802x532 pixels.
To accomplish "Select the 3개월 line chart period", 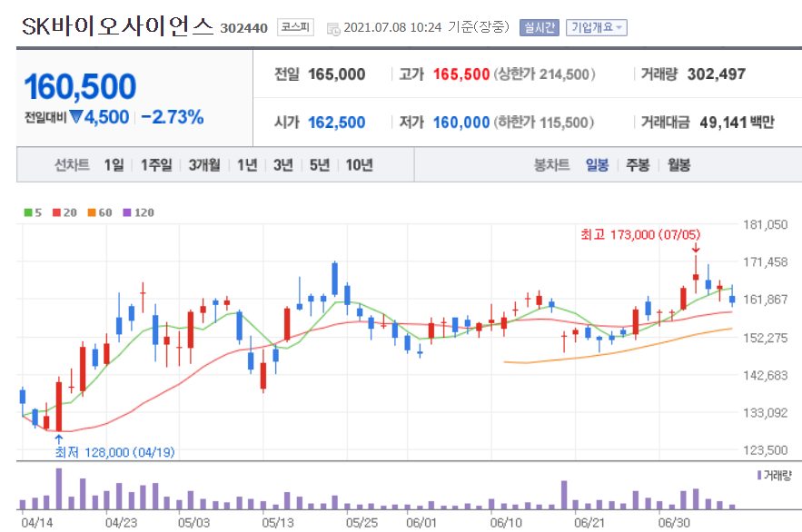I will point(204,164).
